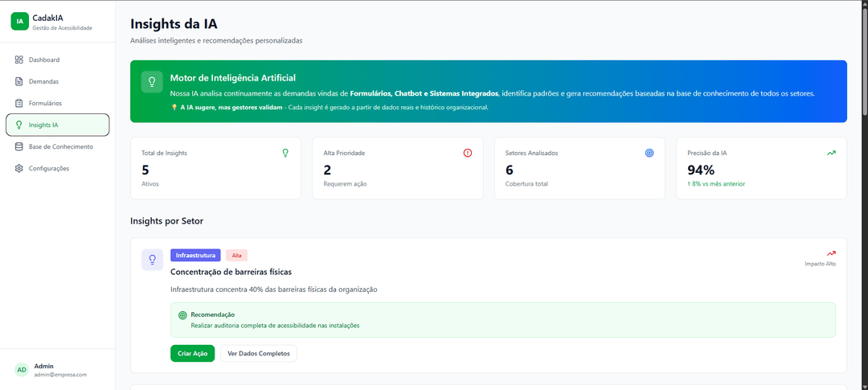Click the Alta priority badge
The width and height of the screenshot is (868, 390).
(x=236, y=256)
